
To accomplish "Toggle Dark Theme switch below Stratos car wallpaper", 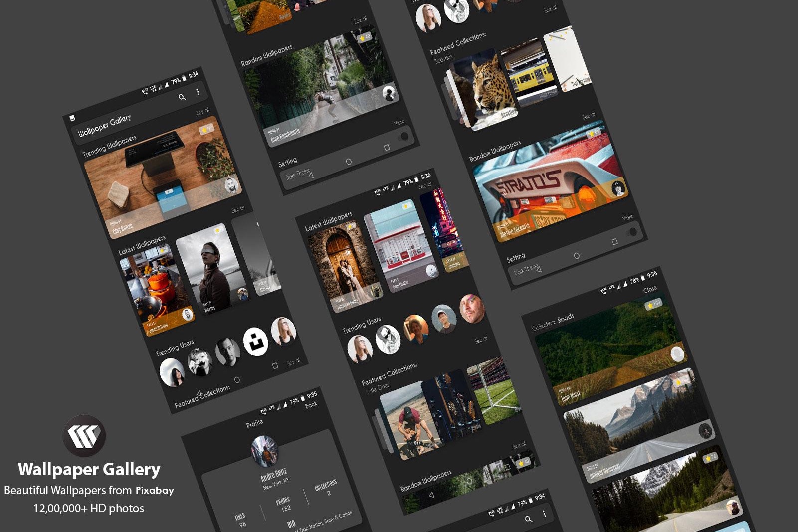I will pyautogui.click(x=632, y=232).
